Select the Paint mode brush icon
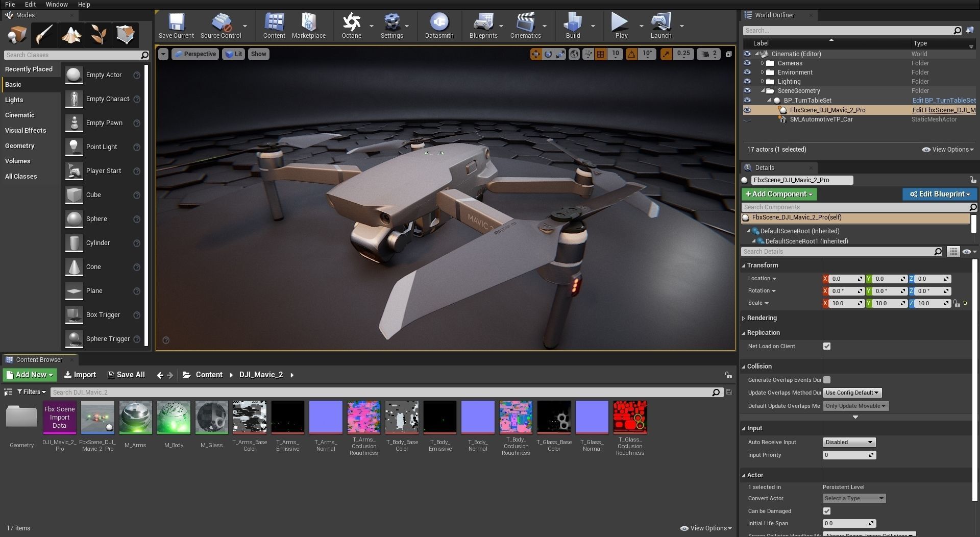Image resolution: width=980 pixels, height=537 pixels. click(x=44, y=35)
